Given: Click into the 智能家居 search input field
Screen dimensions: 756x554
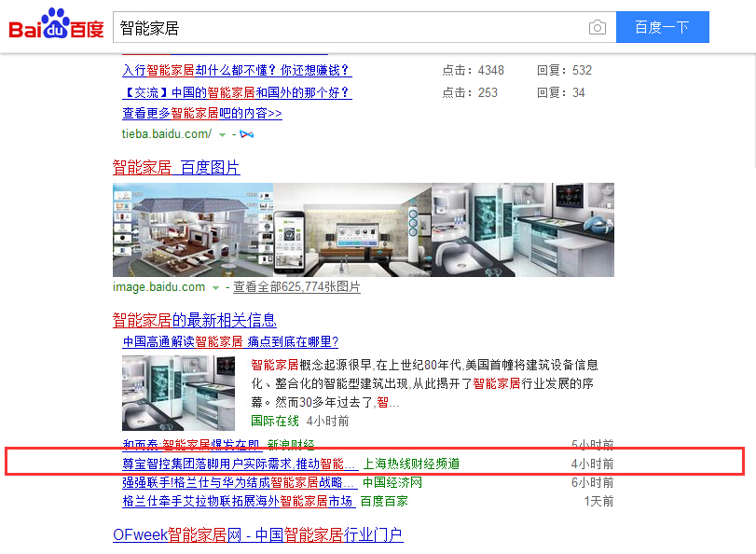Looking at the screenshot, I should click(351, 27).
